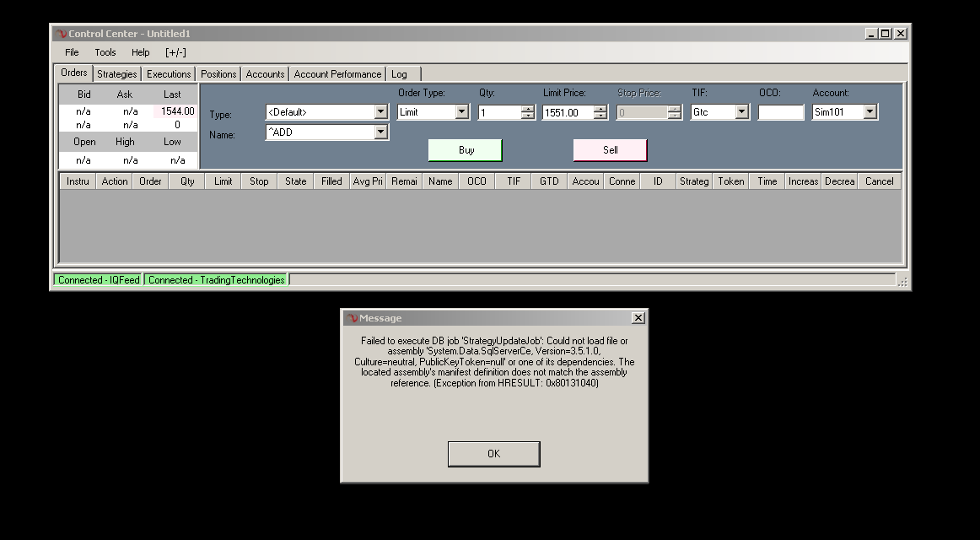Click the Token column header
The height and width of the screenshot is (540, 980).
click(x=730, y=181)
